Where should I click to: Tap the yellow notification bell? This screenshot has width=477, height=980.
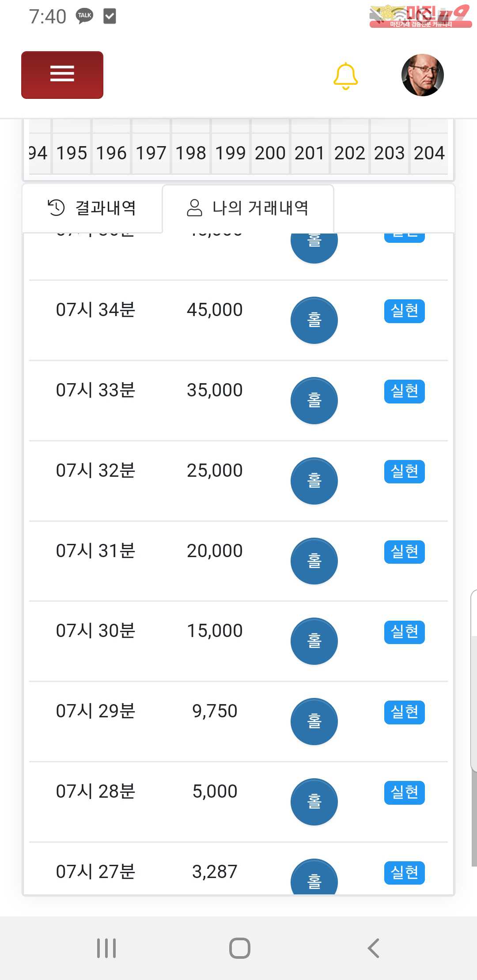pos(345,76)
